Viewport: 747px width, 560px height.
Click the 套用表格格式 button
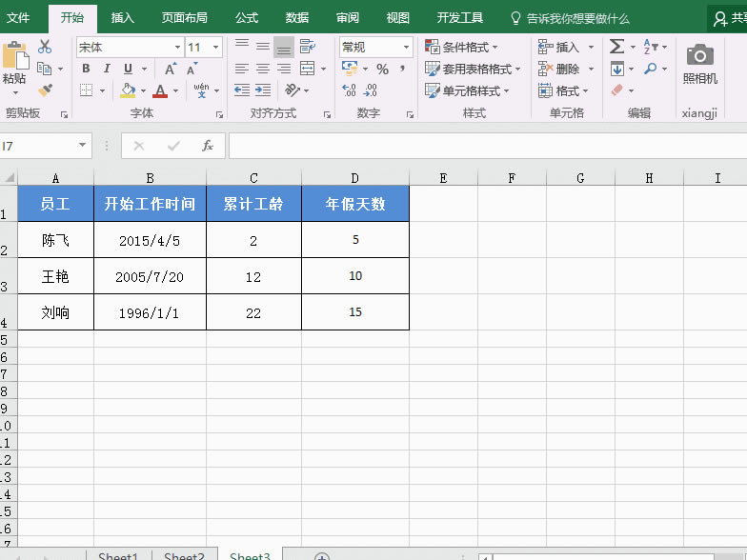click(x=468, y=69)
